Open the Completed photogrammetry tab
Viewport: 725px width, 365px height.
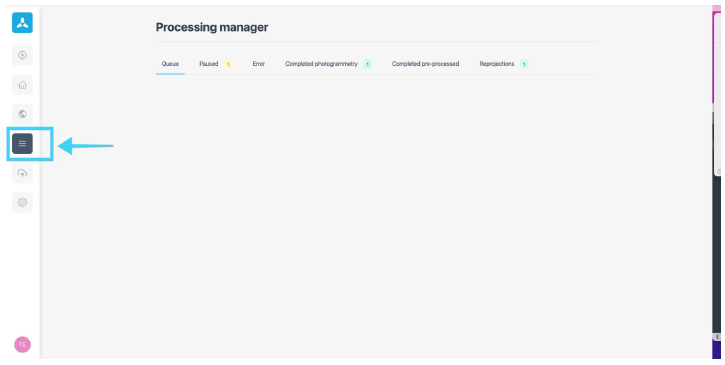point(321,64)
